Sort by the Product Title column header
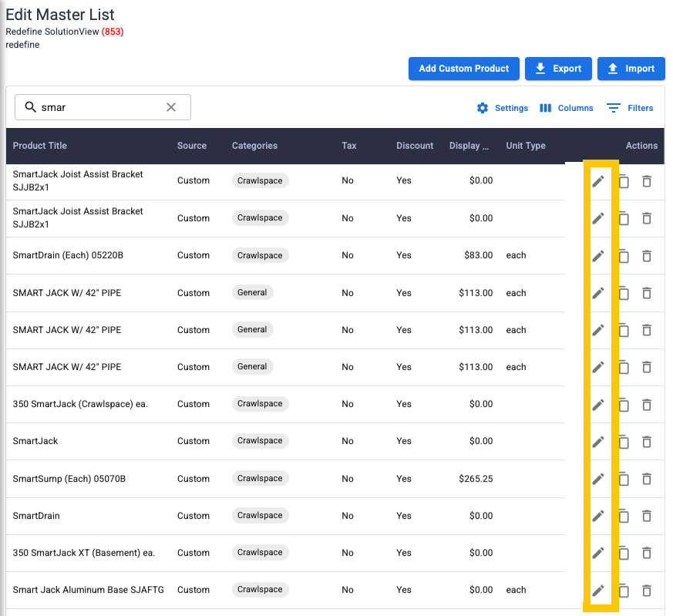This screenshot has height=616, width=673. [x=40, y=146]
